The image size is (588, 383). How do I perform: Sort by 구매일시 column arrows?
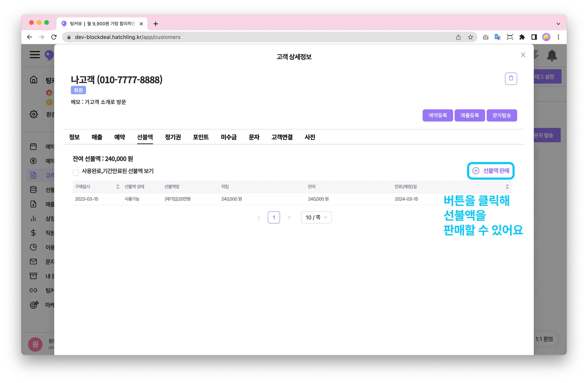coord(118,187)
